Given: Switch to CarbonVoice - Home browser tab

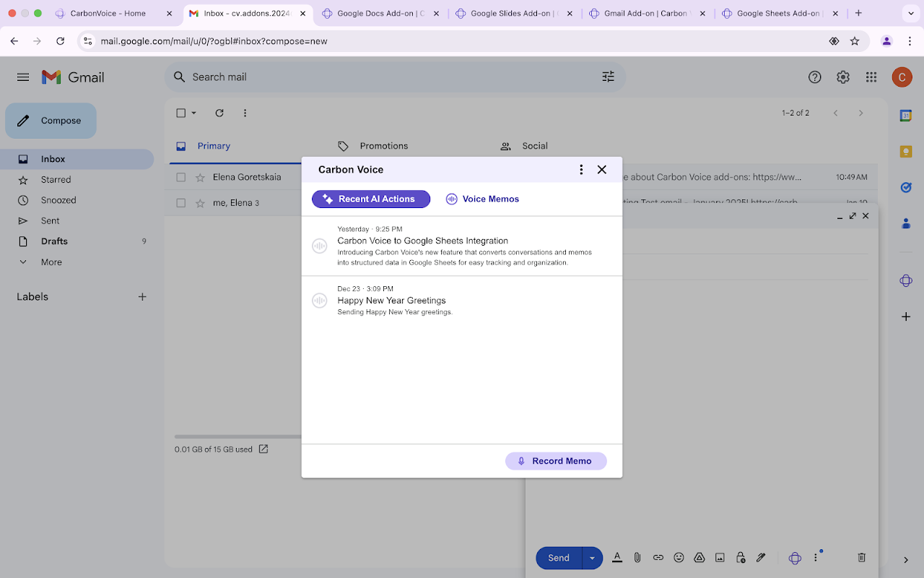Looking at the screenshot, I should click(x=115, y=13).
